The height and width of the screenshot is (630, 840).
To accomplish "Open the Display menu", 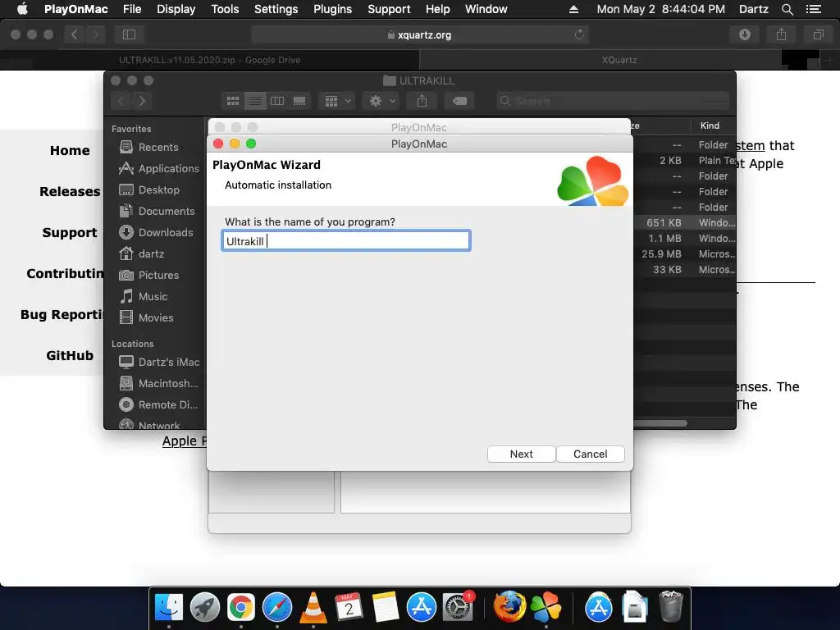I will tap(176, 9).
